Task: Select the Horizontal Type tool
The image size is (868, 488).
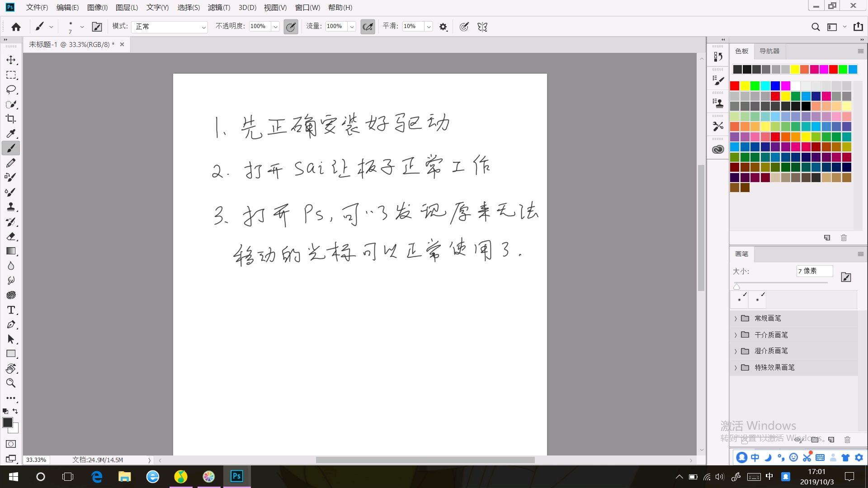Action: tap(11, 310)
